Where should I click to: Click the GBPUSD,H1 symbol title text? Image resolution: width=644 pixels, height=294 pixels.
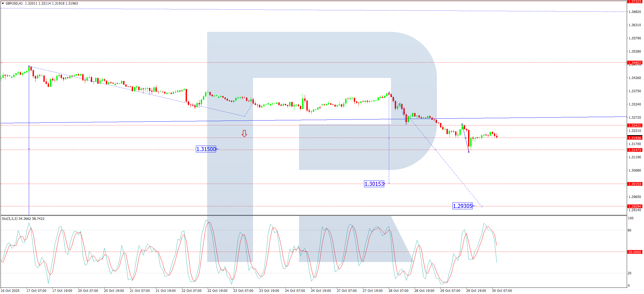[x=14, y=4]
